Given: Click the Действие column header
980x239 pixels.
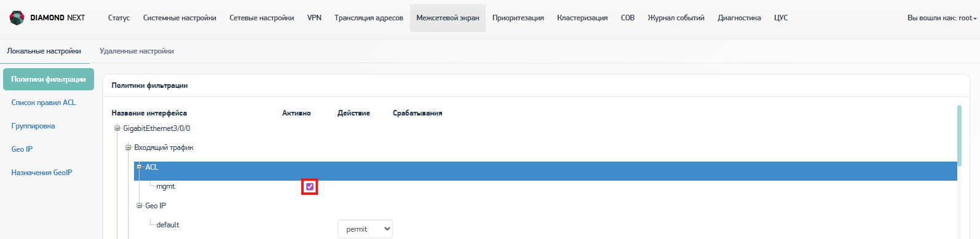Looking at the screenshot, I should point(354,113).
